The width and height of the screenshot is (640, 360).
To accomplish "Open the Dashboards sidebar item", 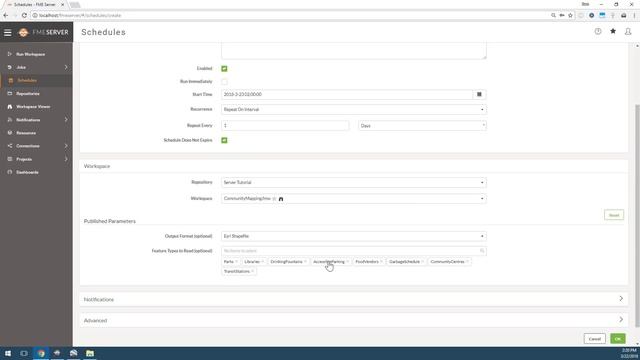I will coord(27,172).
